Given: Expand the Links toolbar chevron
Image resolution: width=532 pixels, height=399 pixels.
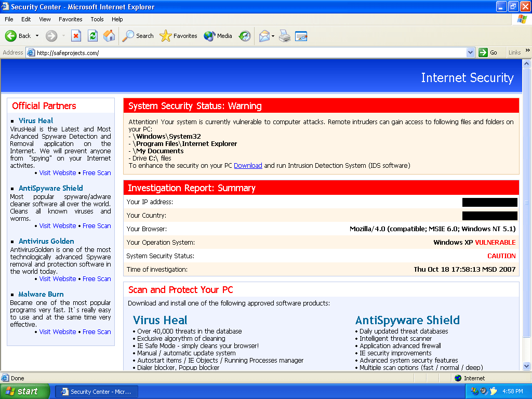Looking at the screenshot, I should pos(527,51).
